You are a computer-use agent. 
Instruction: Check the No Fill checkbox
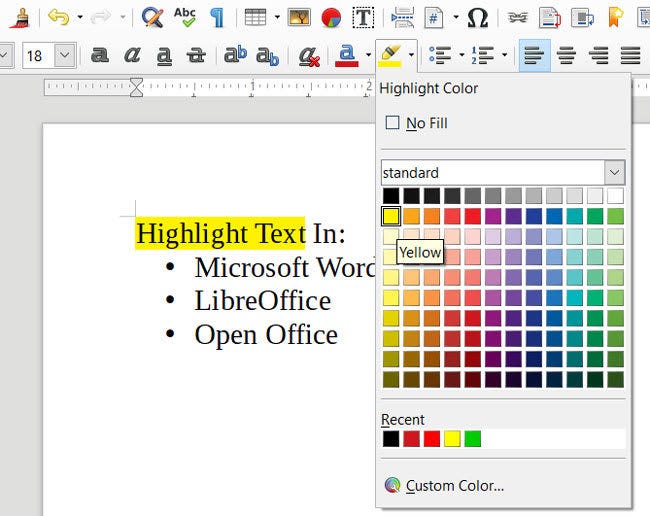pyautogui.click(x=392, y=123)
